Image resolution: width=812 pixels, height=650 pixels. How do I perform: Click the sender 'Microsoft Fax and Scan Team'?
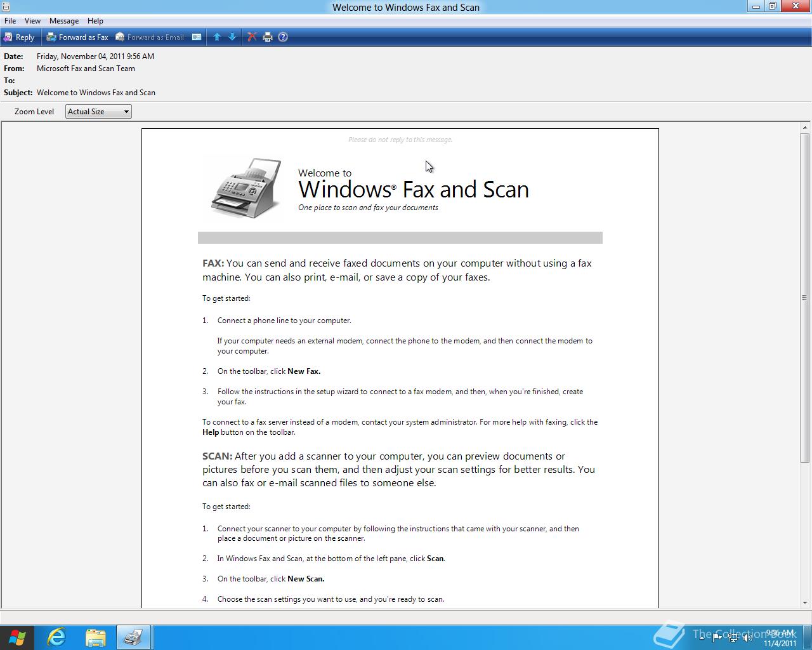(x=86, y=69)
